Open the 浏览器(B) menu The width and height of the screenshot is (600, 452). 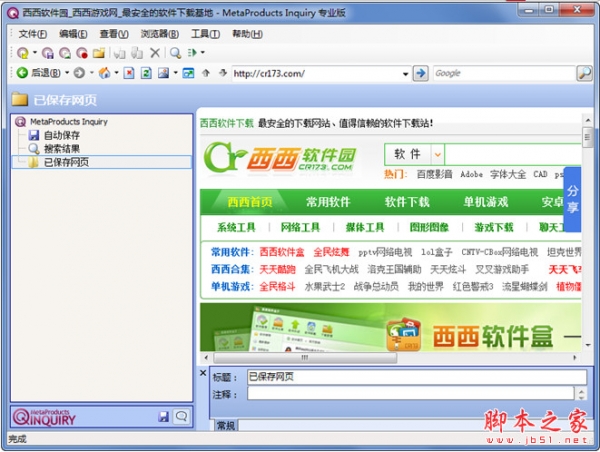point(159,34)
